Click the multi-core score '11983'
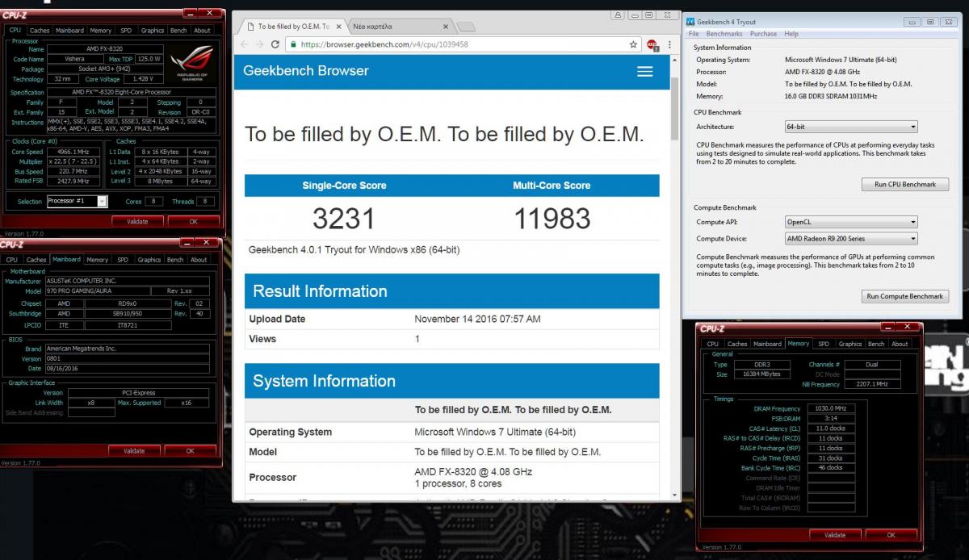 pyautogui.click(x=552, y=219)
